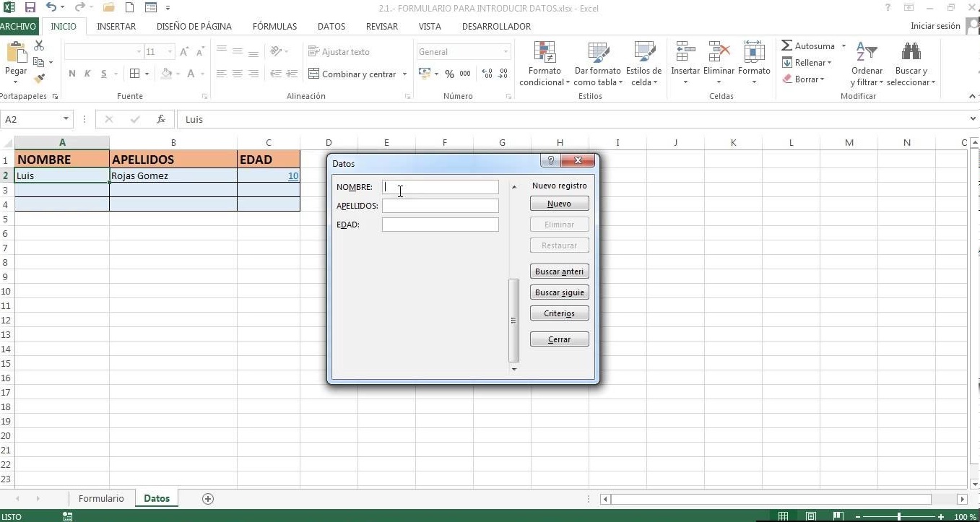Viewport: 980px width, 522px height.
Task: Switch to the DATOS ribbon tab
Action: click(x=331, y=27)
